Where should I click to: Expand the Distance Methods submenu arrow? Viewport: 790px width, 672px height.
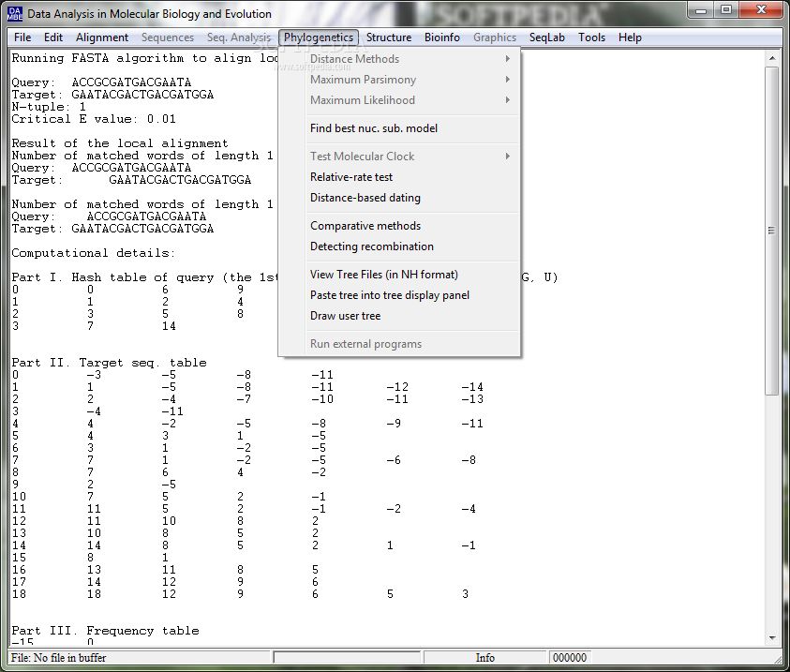tap(507, 59)
